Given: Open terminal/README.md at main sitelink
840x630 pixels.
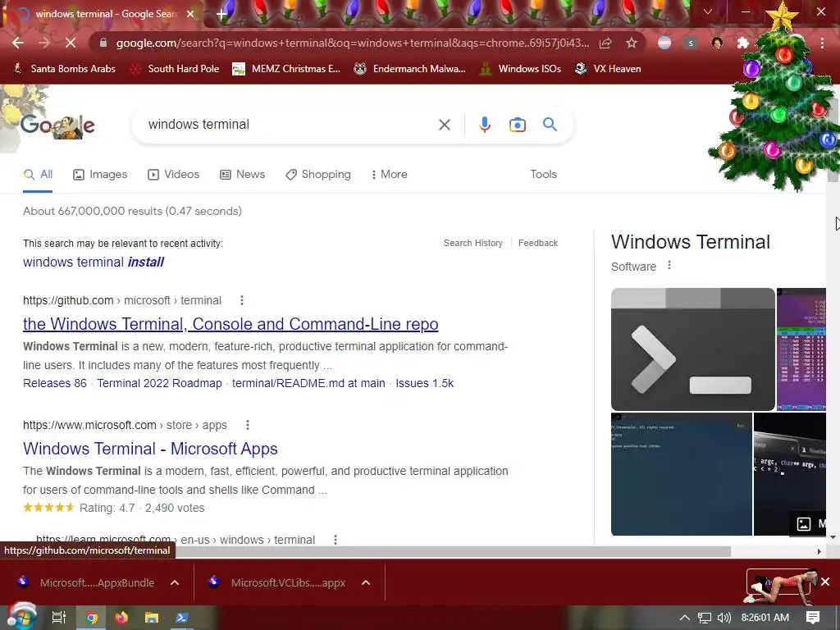Looking at the screenshot, I should pyautogui.click(x=308, y=384).
